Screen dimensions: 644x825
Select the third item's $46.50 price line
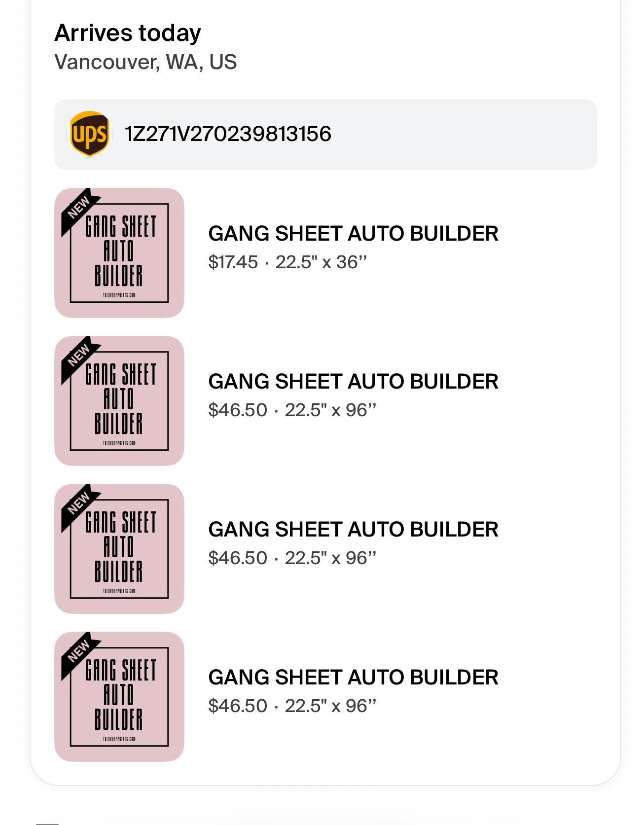click(x=292, y=558)
